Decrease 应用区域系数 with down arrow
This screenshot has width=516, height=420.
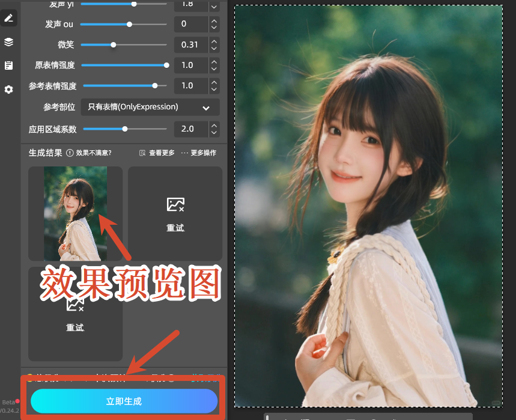click(x=214, y=133)
